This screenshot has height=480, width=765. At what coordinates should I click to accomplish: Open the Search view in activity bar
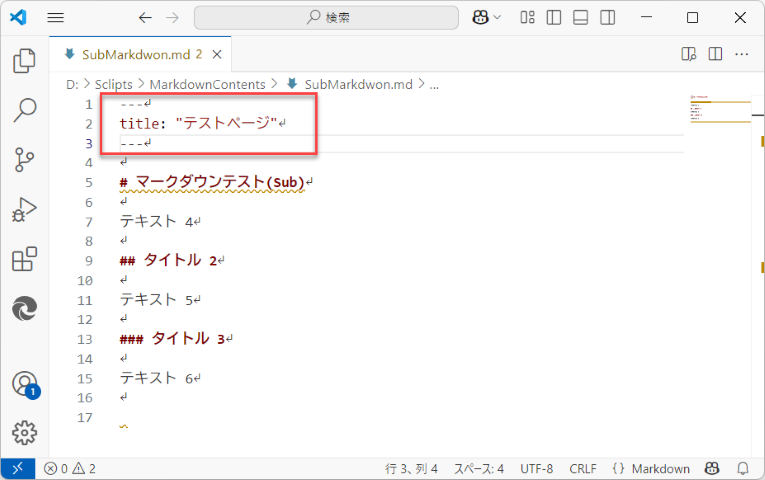tap(24, 110)
